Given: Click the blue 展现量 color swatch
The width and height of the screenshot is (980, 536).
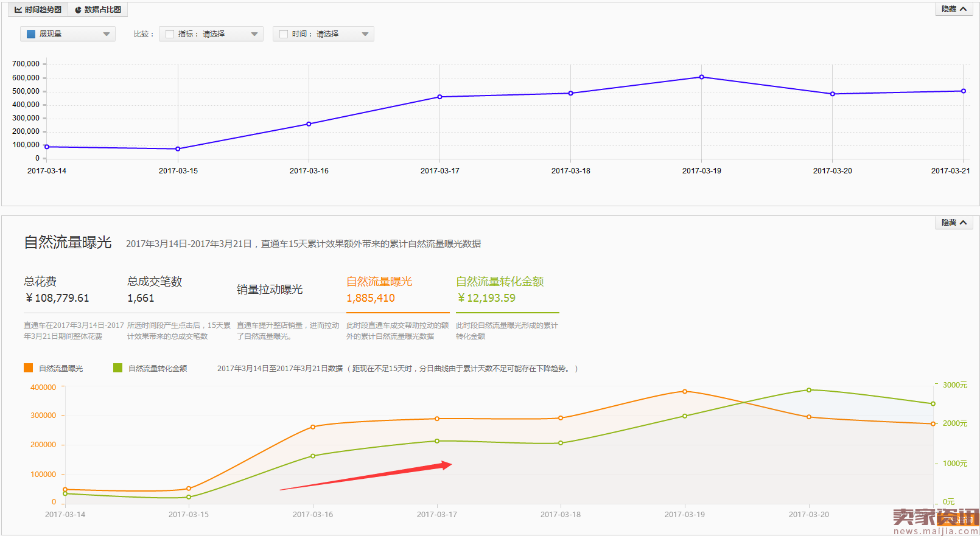Looking at the screenshot, I should point(31,34).
